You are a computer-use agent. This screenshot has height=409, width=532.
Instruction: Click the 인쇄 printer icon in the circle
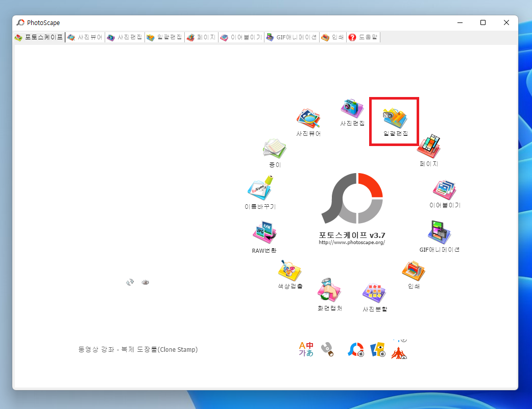(414, 271)
